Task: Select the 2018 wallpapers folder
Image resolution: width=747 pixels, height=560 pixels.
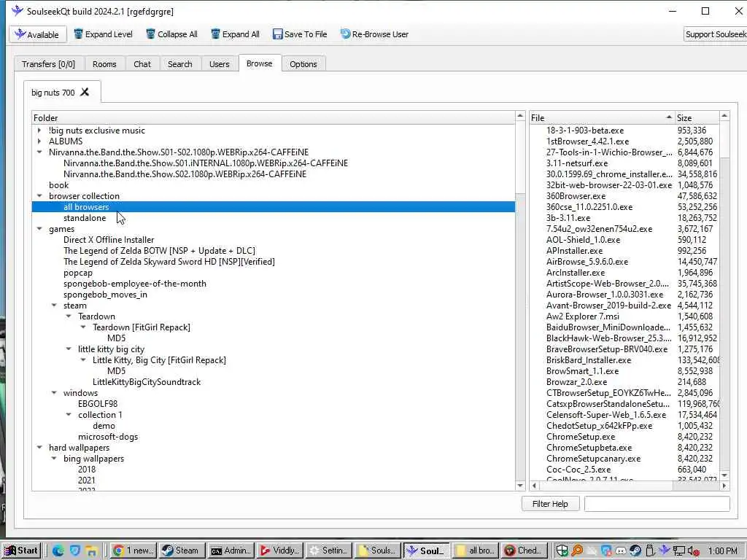Action: coord(87,470)
